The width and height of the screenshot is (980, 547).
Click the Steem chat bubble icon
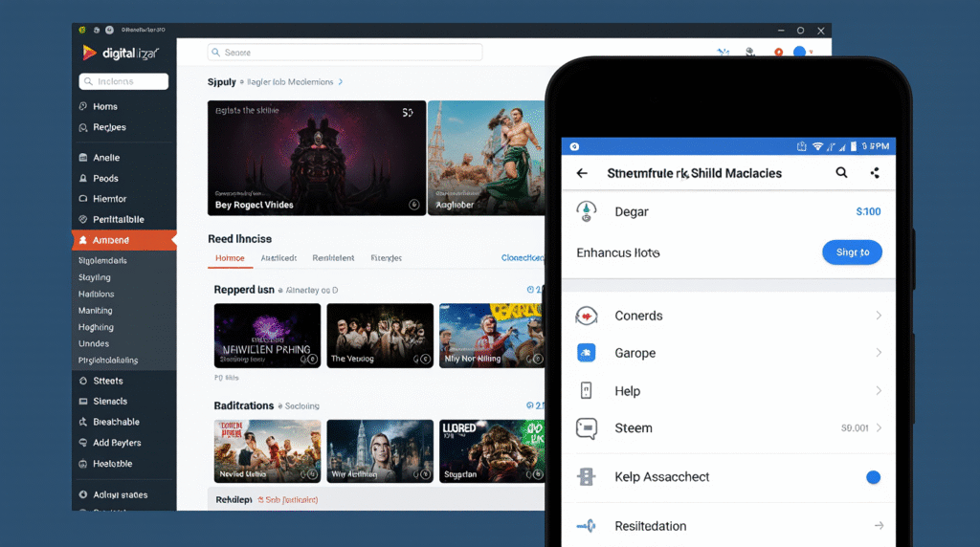point(587,428)
